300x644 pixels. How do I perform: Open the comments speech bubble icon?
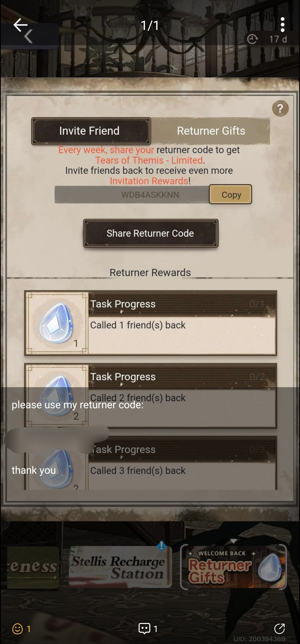point(144,628)
